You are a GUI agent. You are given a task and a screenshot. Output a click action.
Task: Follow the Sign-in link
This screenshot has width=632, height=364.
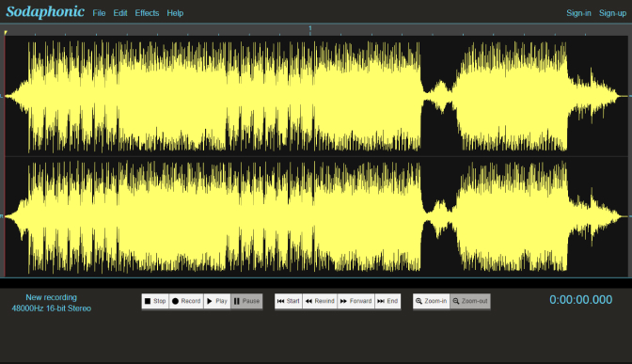tap(578, 13)
